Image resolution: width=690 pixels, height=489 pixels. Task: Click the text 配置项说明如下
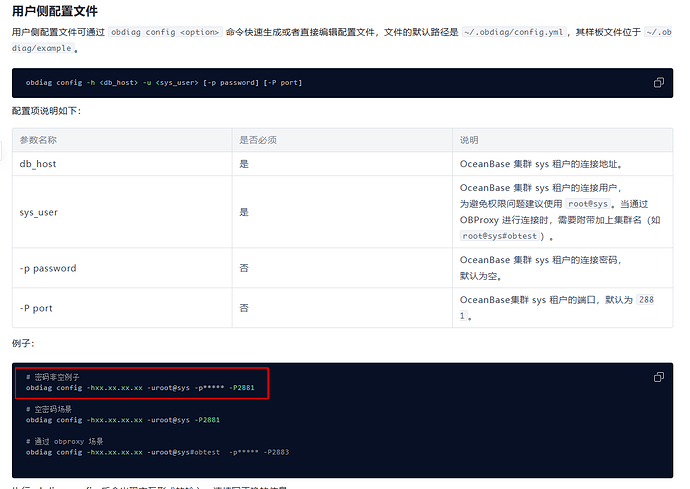click(47, 111)
